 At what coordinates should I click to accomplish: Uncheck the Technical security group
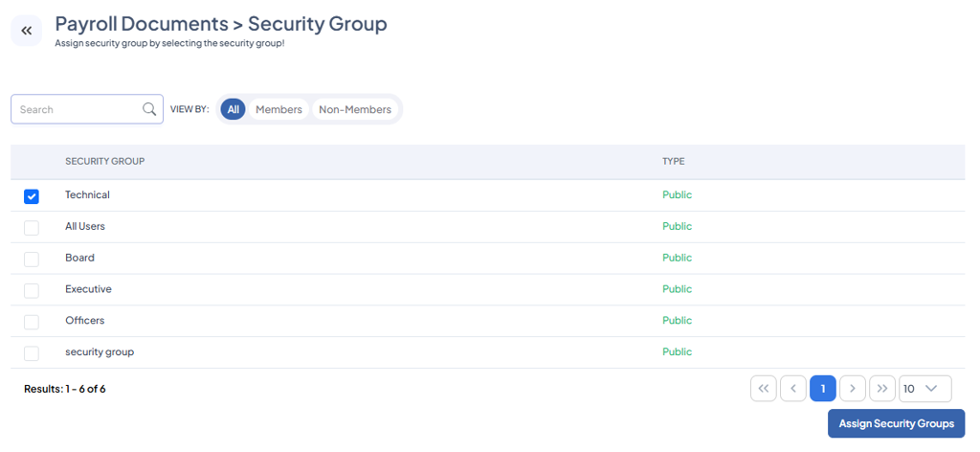tap(32, 196)
